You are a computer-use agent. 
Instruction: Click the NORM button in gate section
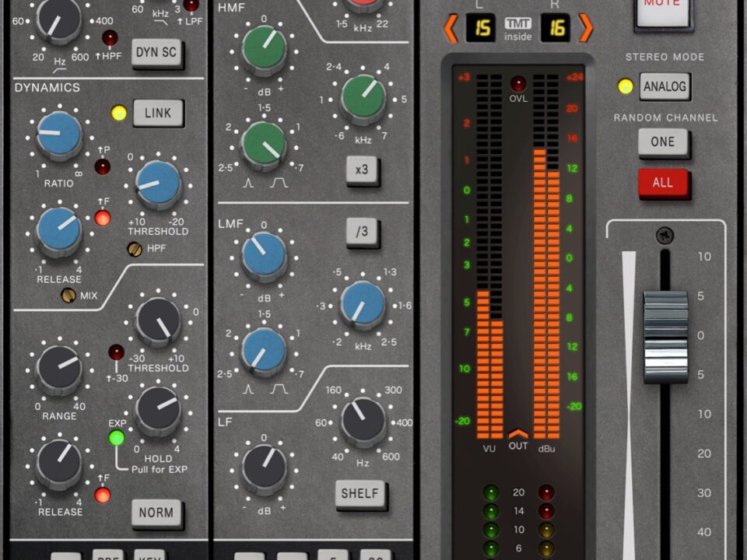(156, 513)
